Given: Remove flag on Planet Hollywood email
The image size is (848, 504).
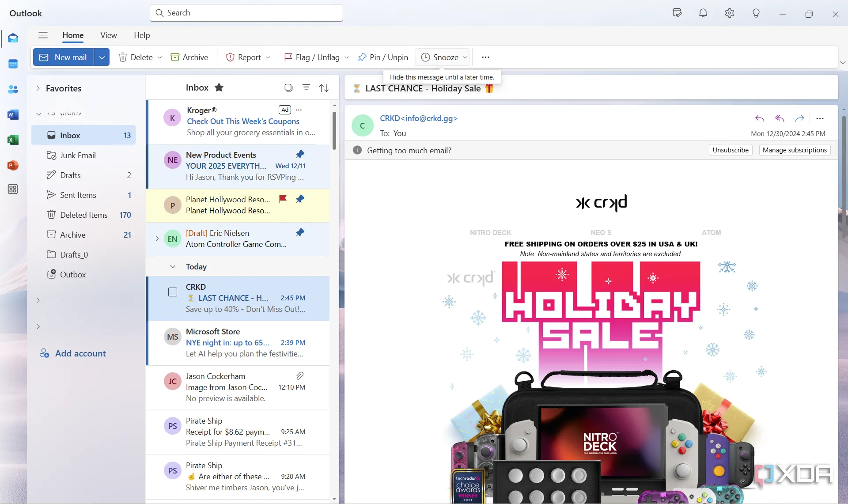Looking at the screenshot, I should click(x=283, y=199).
